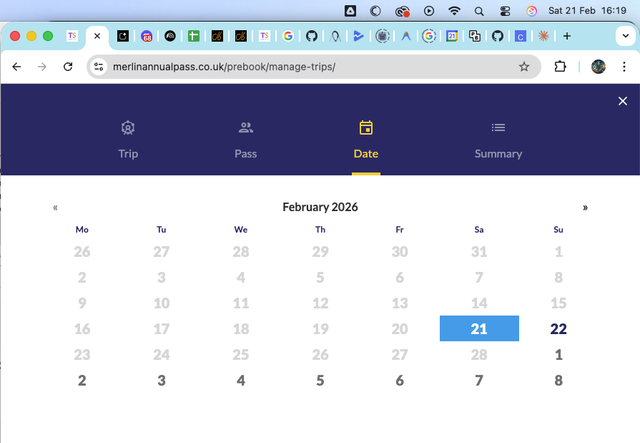Click the Sa weekday header
This screenshot has width=640, height=443.
479,229
